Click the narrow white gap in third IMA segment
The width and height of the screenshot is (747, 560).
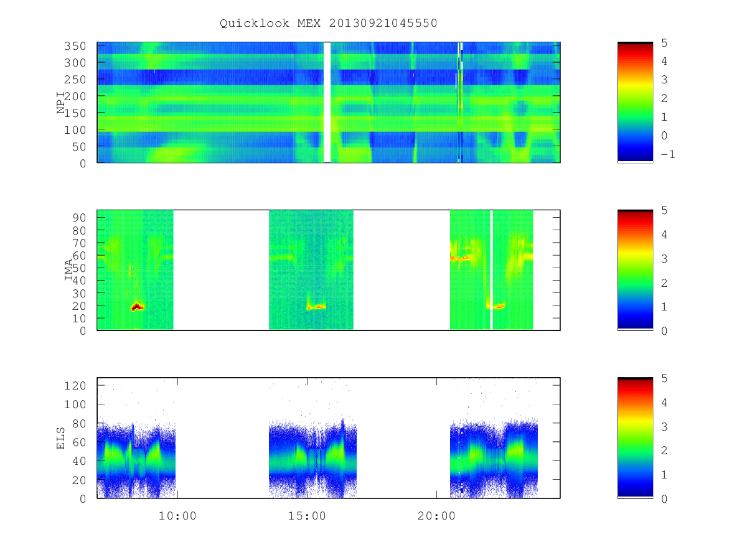click(x=492, y=269)
